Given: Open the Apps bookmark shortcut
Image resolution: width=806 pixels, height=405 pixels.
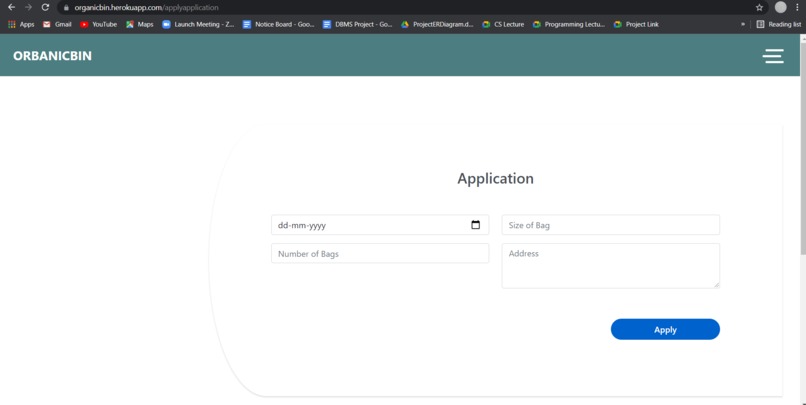Looking at the screenshot, I should [x=21, y=24].
